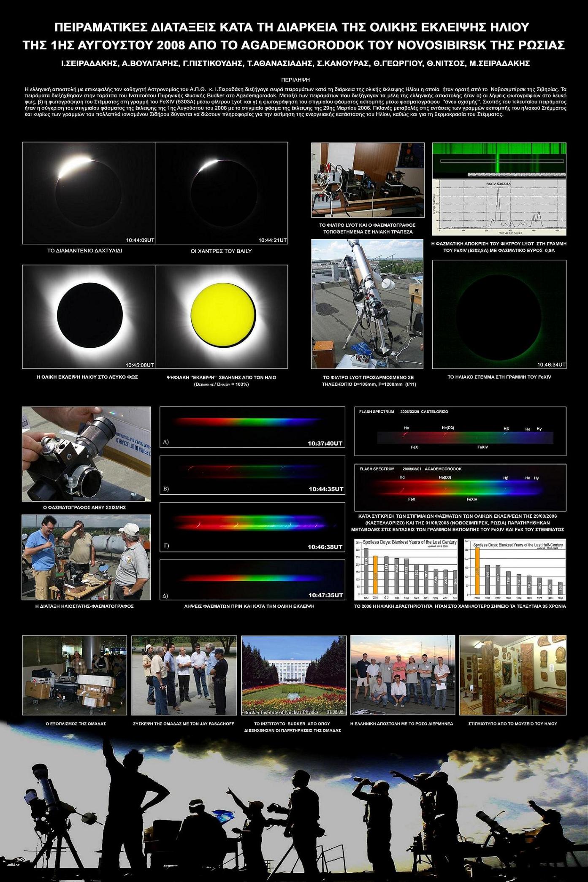This screenshot has height=882, width=588.
Task: Click the '10:45:08UT' timestamp
Action: (140, 365)
